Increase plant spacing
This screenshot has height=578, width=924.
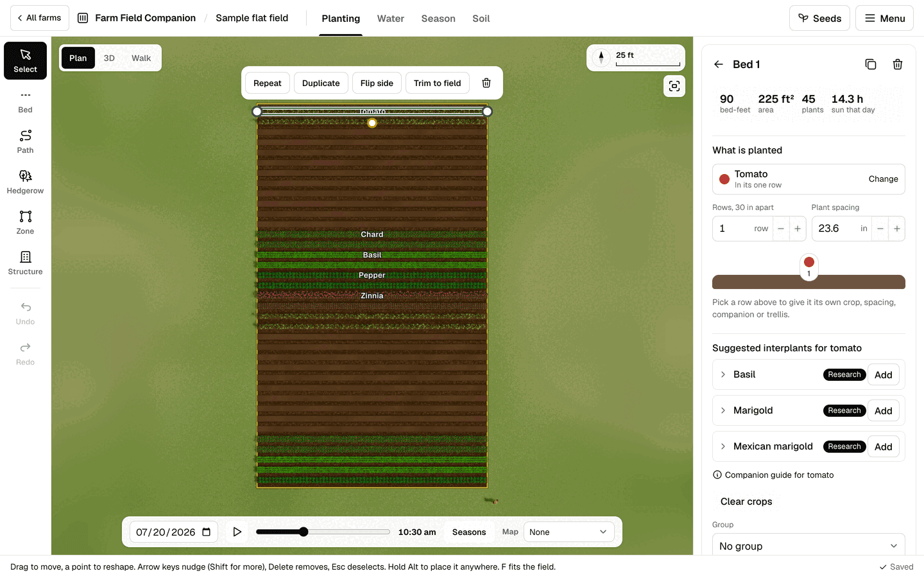[x=897, y=229]
